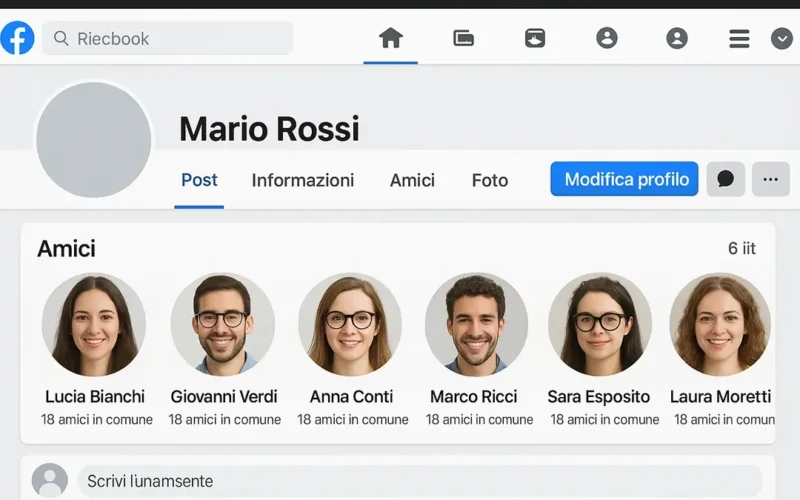This screenshot has width=800, height=500.
Task: Click the small avatar beside the post composer
Action: tap(49, 480)
